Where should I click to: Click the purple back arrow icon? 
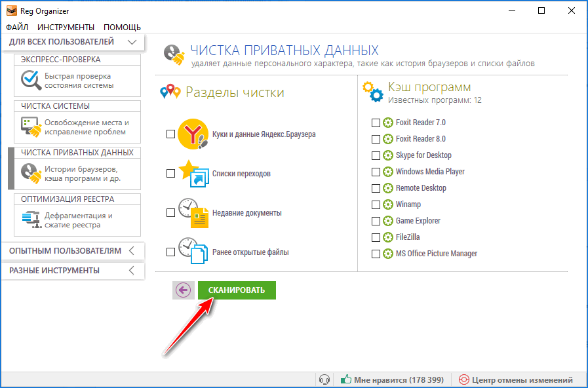coord(184,290)
